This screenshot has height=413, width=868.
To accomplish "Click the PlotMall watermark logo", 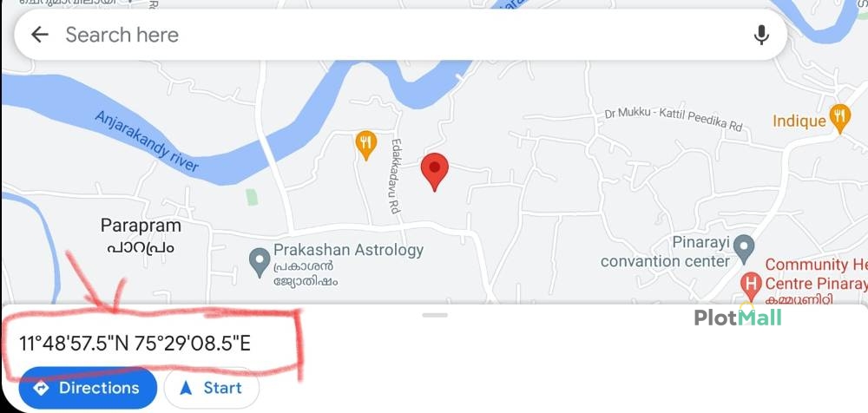I will click(738, 318).
